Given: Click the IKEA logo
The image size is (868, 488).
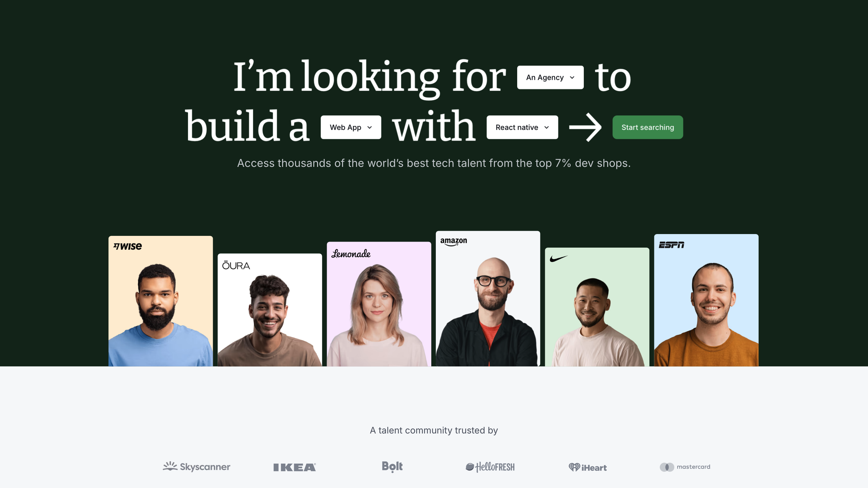Looking at the screenshot, I should pyautogui.click(x=294, y=467).
